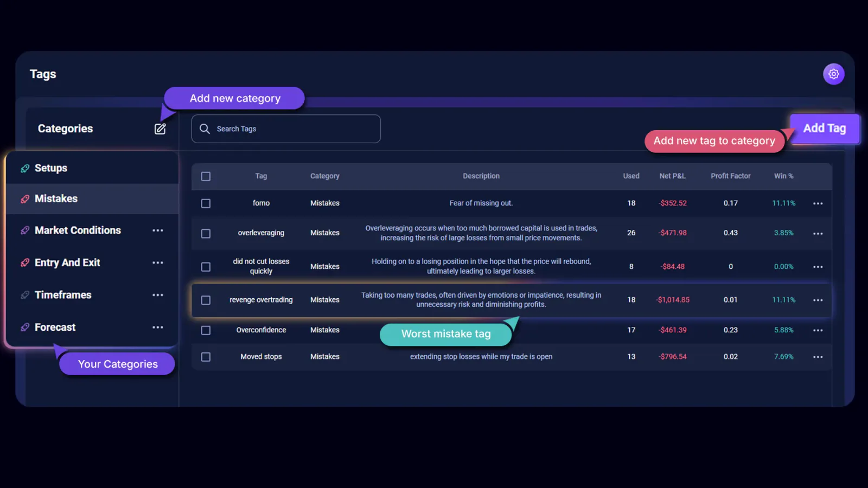Click the search magnifier icon
This screenshot has height=488, width=868.
(x=205, y=129)
